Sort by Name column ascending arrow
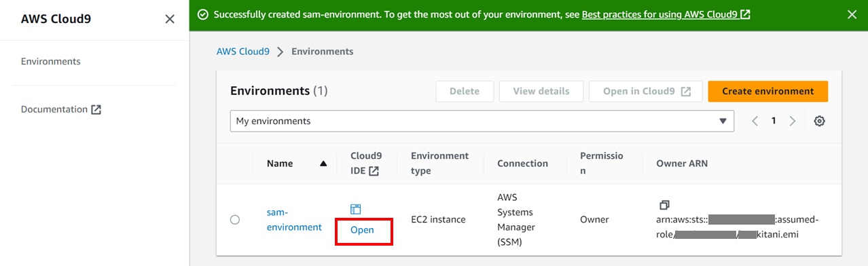 coord(323,164)
